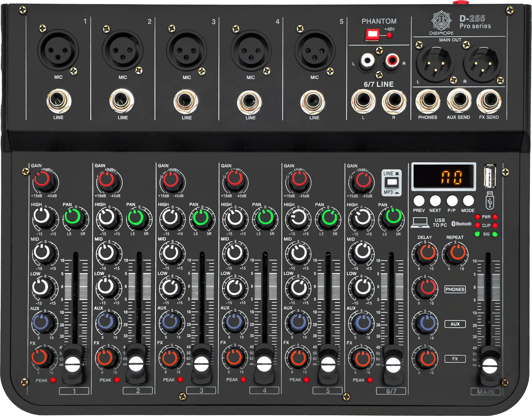Click the channel 1 fader cap

[x=73, y=364]
